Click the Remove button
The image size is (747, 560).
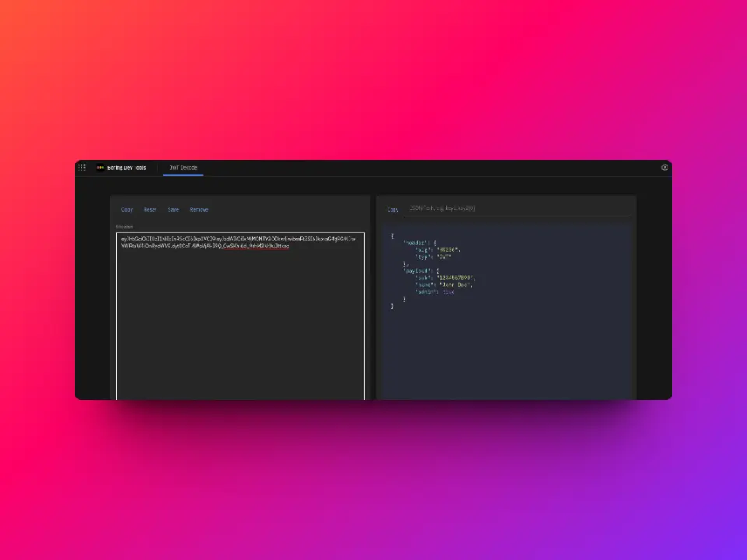tap(198, 209)
